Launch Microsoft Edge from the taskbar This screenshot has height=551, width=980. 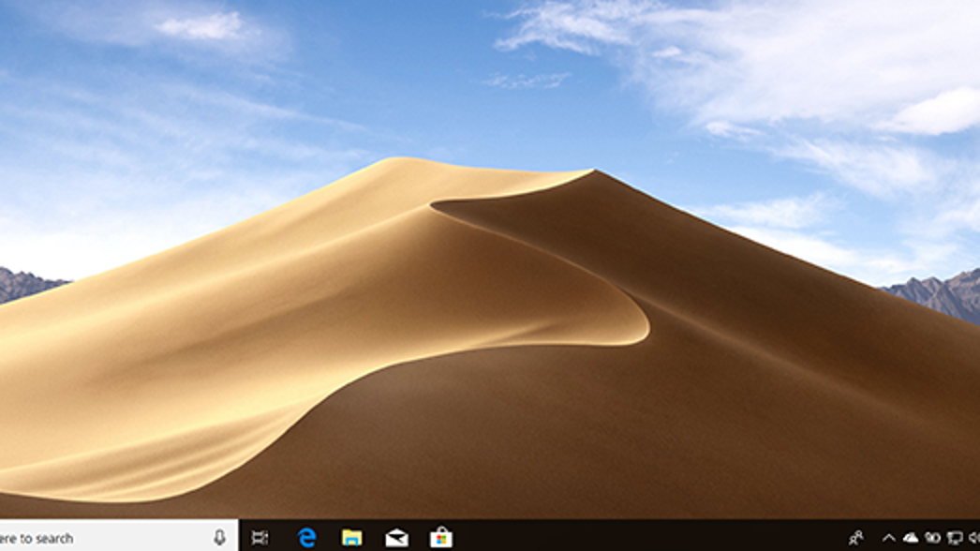pyautogui.click(x=307, y=537)
